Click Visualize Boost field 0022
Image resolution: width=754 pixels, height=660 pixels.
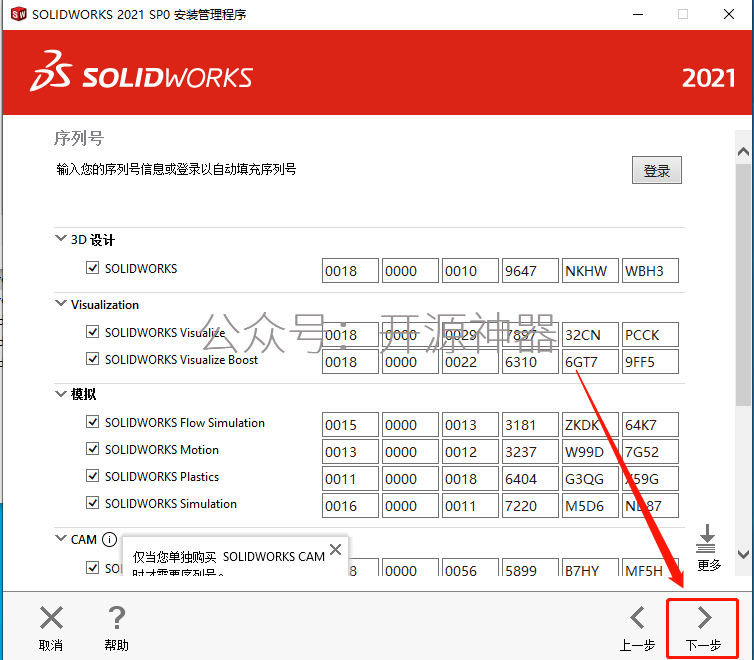click(470, 361)
